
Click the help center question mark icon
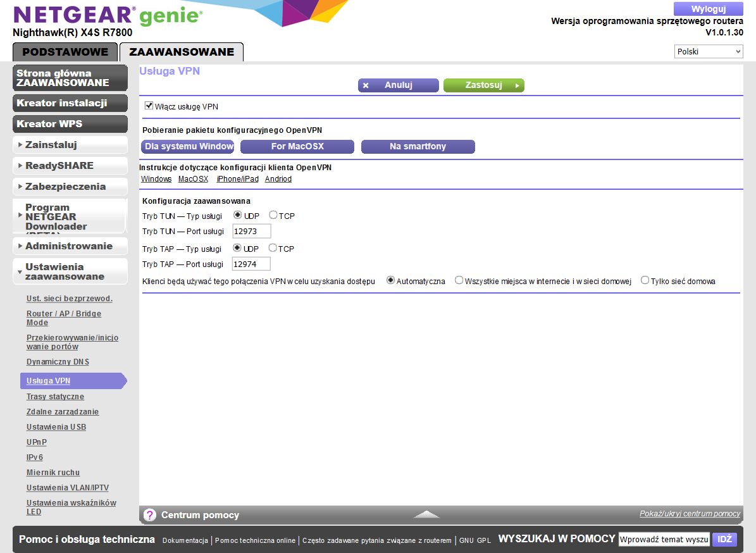(150, 515)
